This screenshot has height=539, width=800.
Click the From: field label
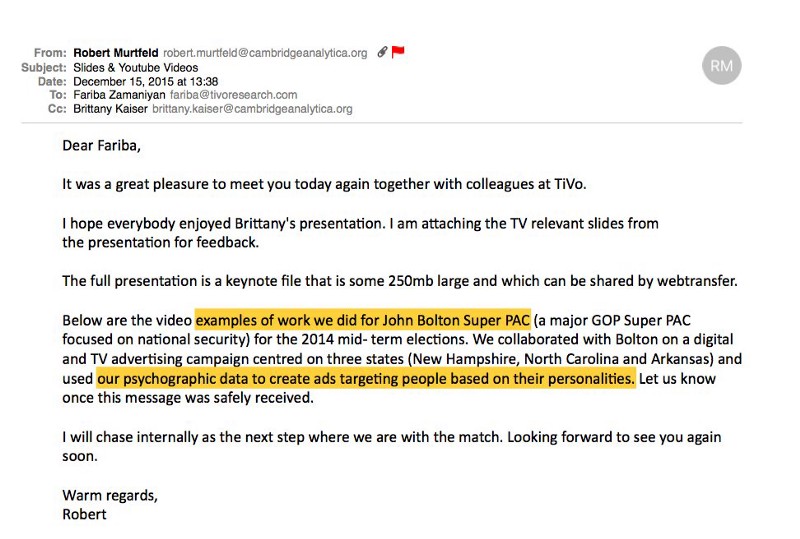coord(50,53)
